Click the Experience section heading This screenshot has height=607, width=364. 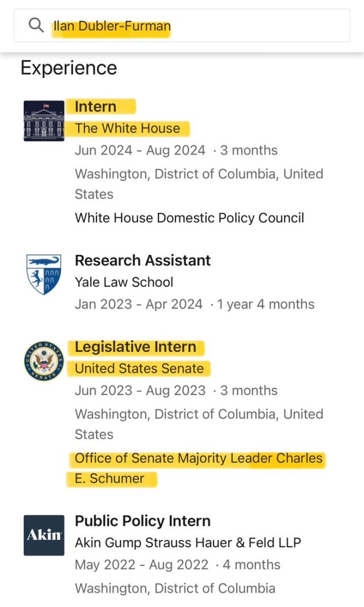[69, 68]
